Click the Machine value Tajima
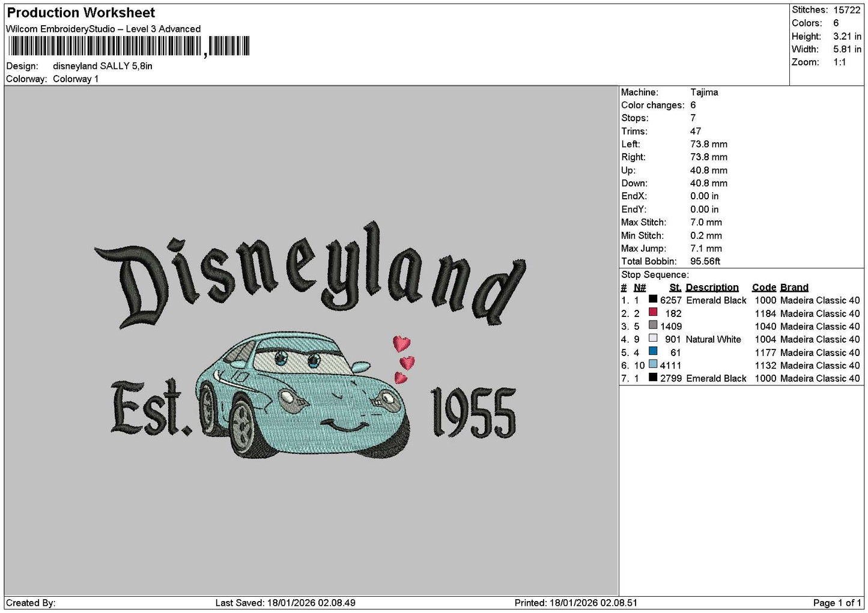Viewport: 868px width, 613px height. [x=704, y=92]
